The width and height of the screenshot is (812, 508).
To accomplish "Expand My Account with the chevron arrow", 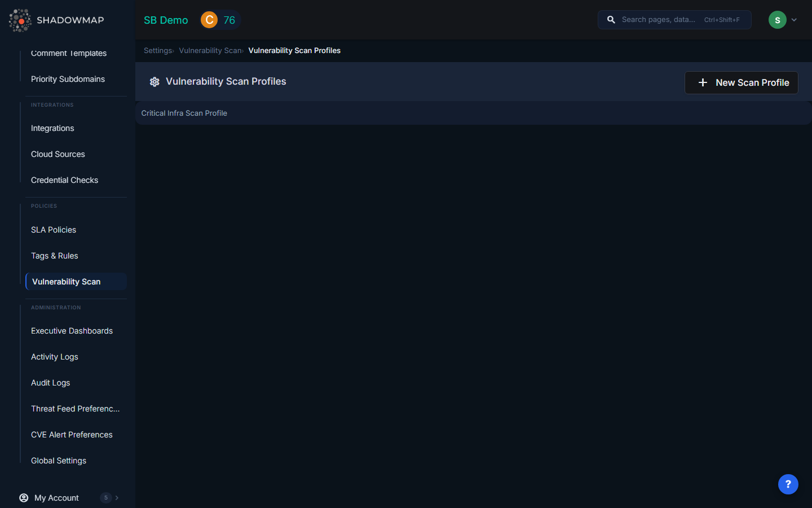I will [x=117, y=497].
